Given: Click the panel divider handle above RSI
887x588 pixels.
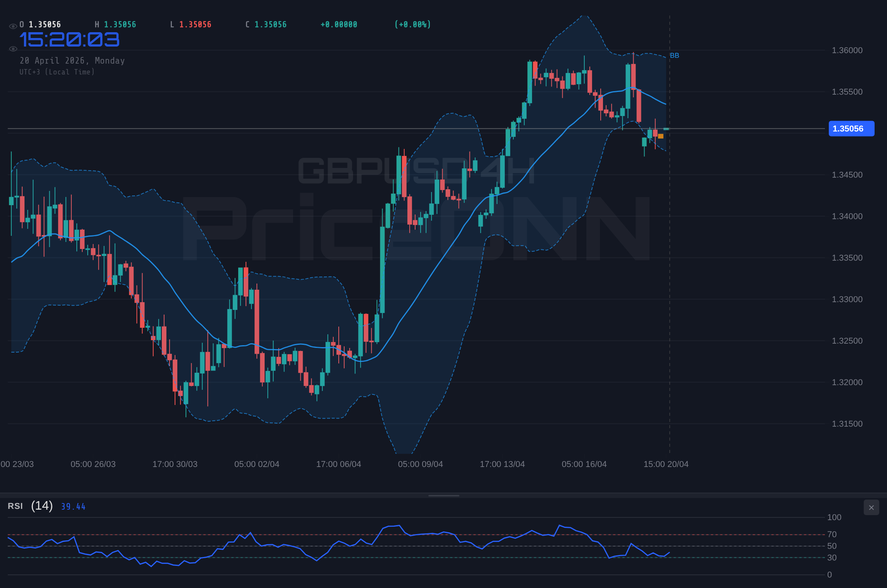Looking at the screenshot, I should (x=443, y=496).
